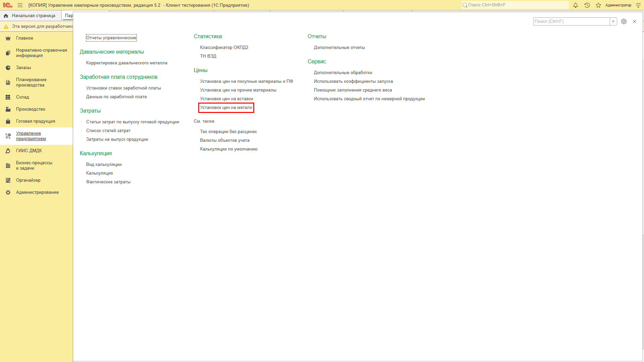The image size is (644, 362).
Task: Open Калькуляции по умолчанию
Action: click(229, 149)
